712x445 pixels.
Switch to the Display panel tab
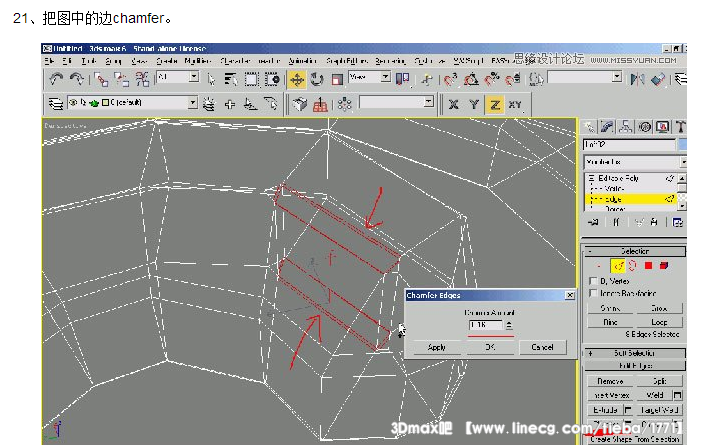[x=663, y=127]
